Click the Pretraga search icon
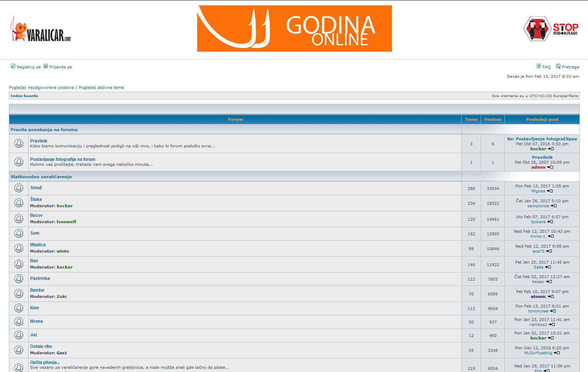The height and width of the screenshot is (372, 588). 558,66
